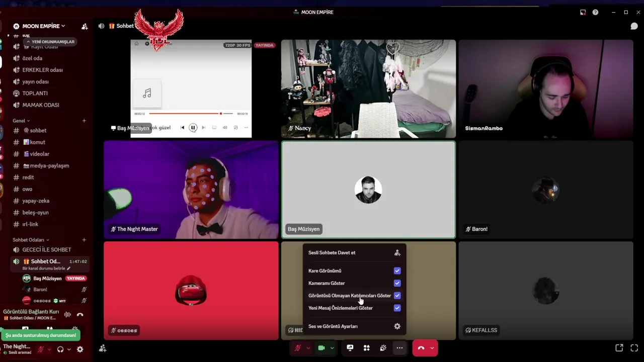Close the three-dots more options menu

(x=399, y=348)
